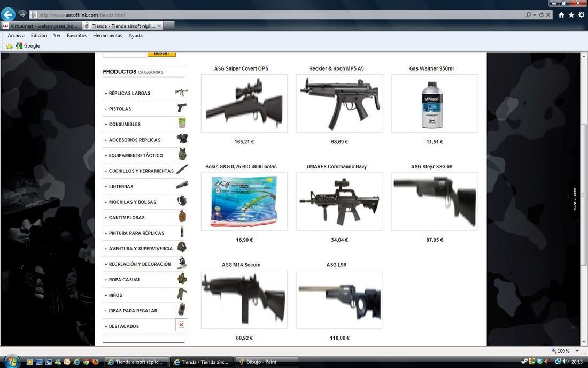Expand the Pistolas category
This screenshot has height=368, width=588.
(x=118, y=109)
